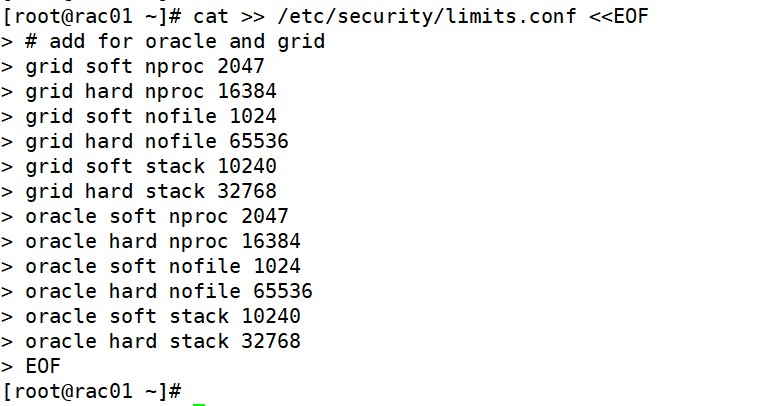Click the 'oracle hard nproc 16384' line
This screenshot has width=764, height=406.
tap(163, 242)
